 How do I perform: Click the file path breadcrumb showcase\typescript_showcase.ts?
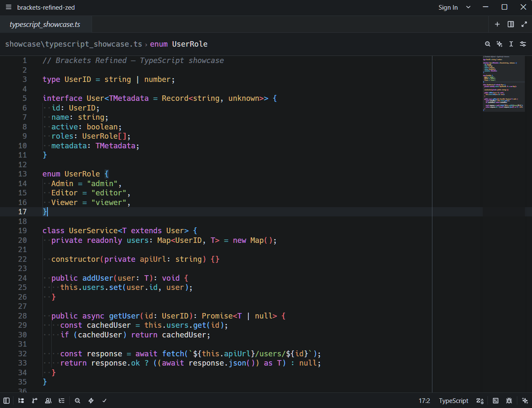coord(74,44)
